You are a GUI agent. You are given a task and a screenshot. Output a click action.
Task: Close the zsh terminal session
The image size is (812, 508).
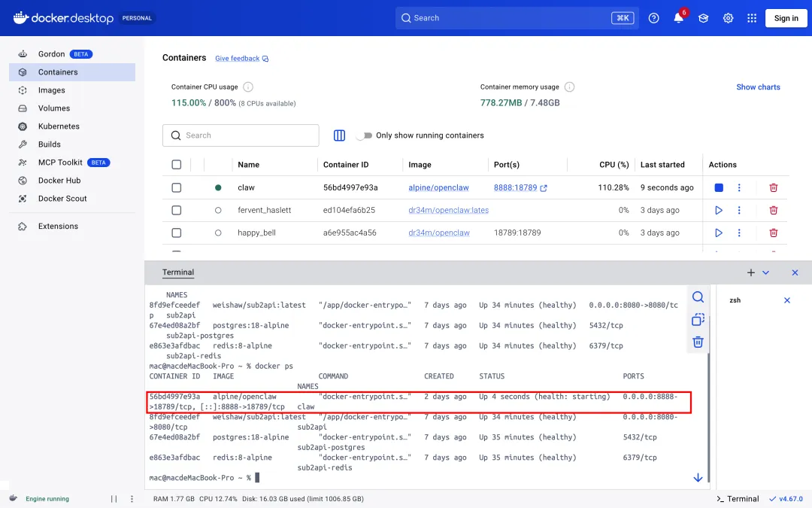point(787,300)
